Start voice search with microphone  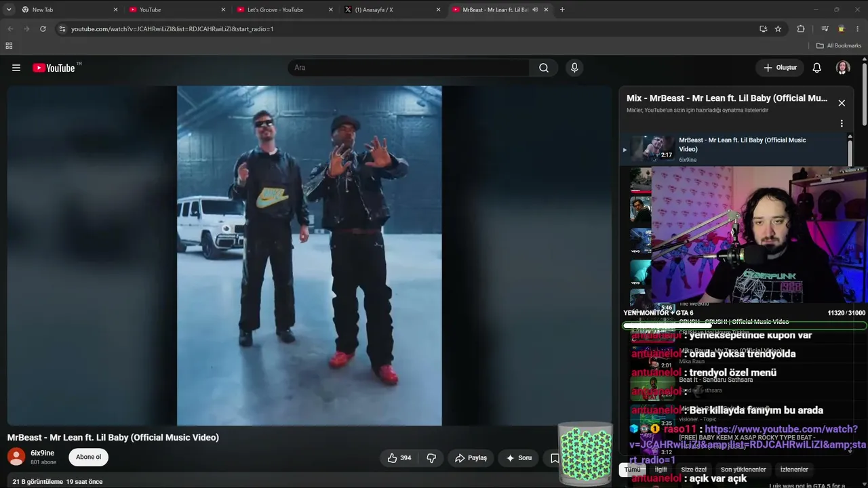574,68
